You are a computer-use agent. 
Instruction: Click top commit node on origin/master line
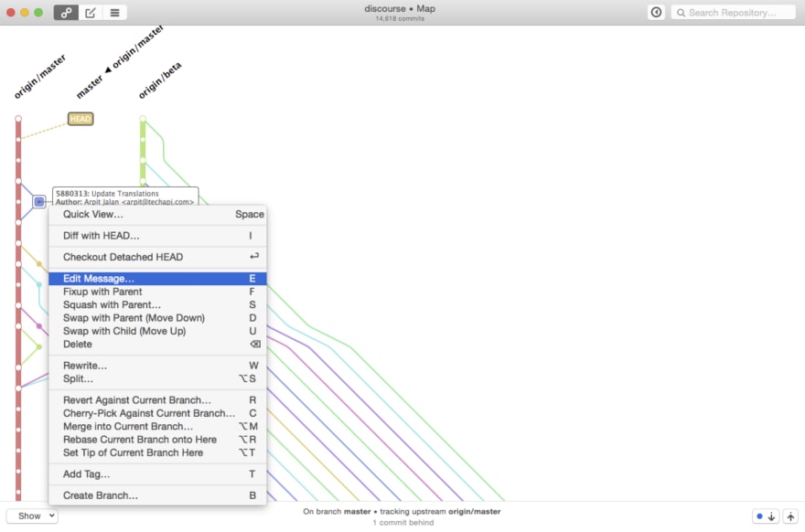point(17,119)
